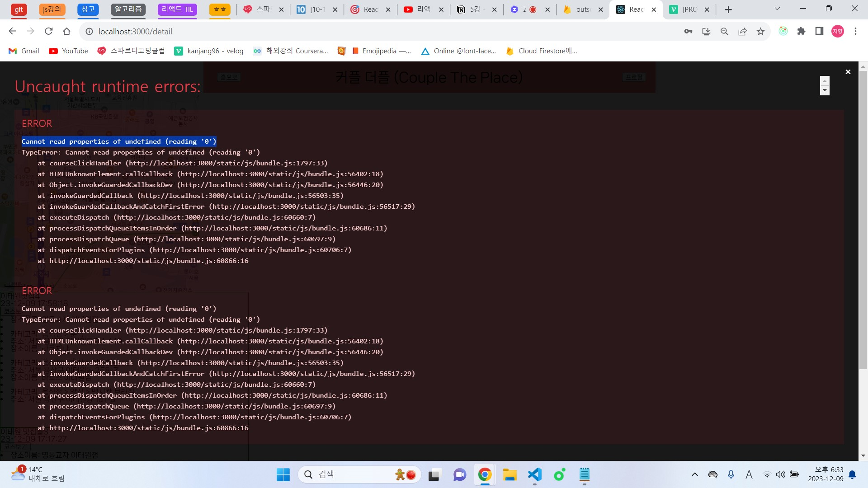Open the Emojipedia bookmark
This screenshot has width=868, height=488.
point(381,51)
